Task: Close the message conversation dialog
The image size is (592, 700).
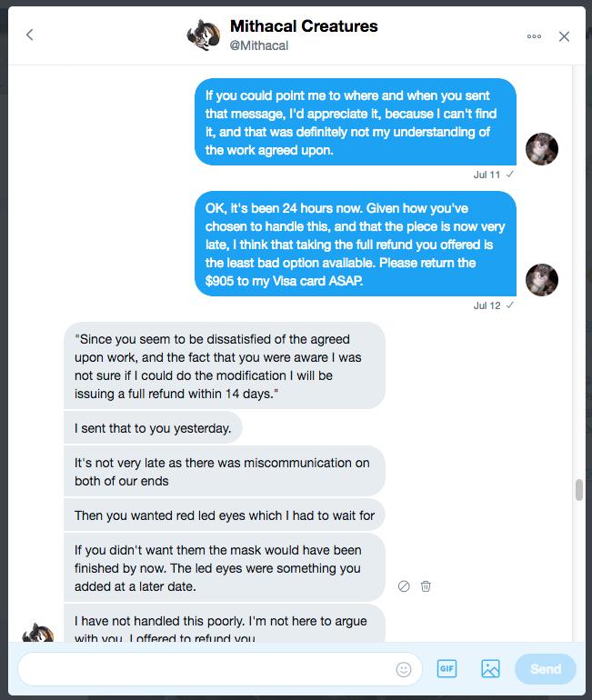Action: point(564,36)
